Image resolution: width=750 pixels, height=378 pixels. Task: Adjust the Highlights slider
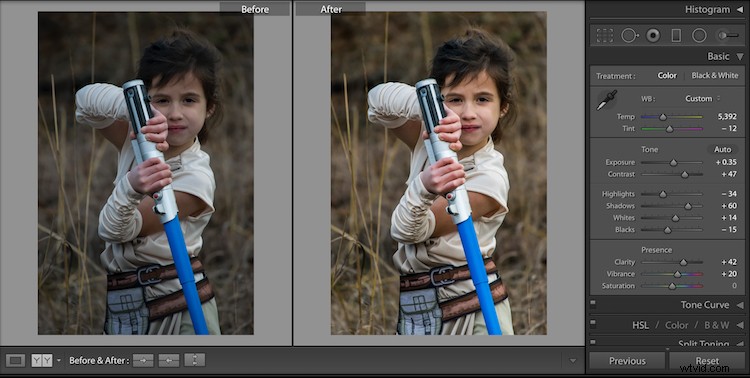click(x=662, y=194)
